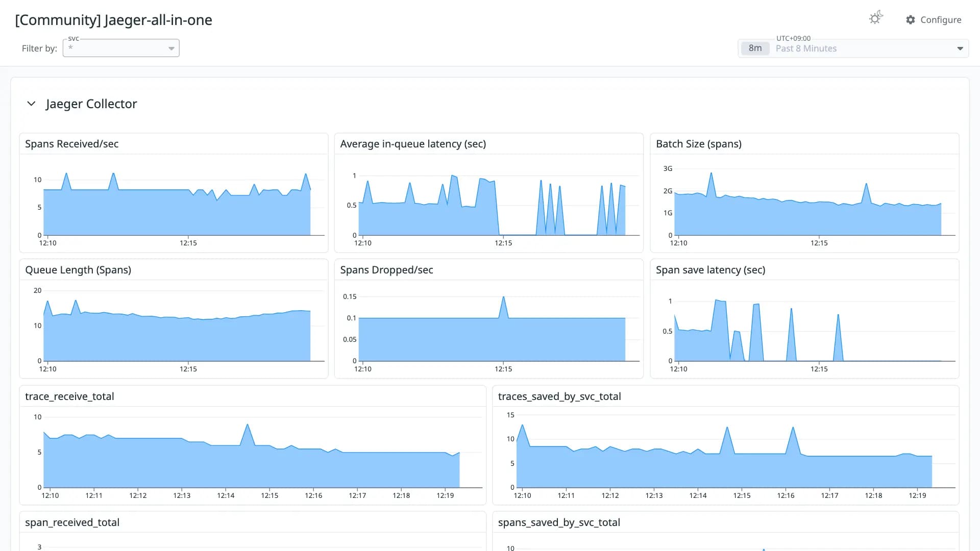Click the spike in trace_receive_total chart
The width and height of the screenshot is (980, 551).
[x=248, y=425]
